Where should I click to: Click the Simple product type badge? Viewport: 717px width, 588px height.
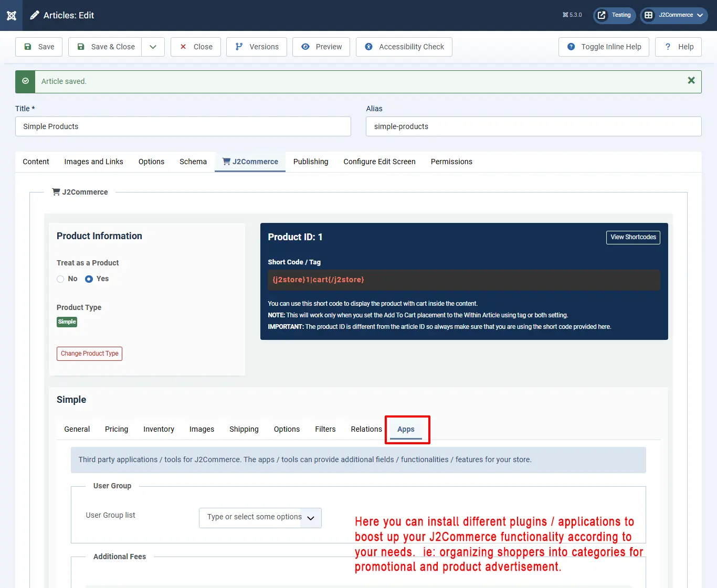pos(67,322)
